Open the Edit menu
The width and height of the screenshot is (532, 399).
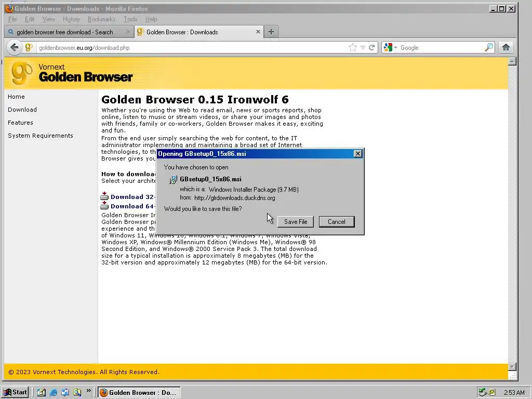[x=30, y=19]
